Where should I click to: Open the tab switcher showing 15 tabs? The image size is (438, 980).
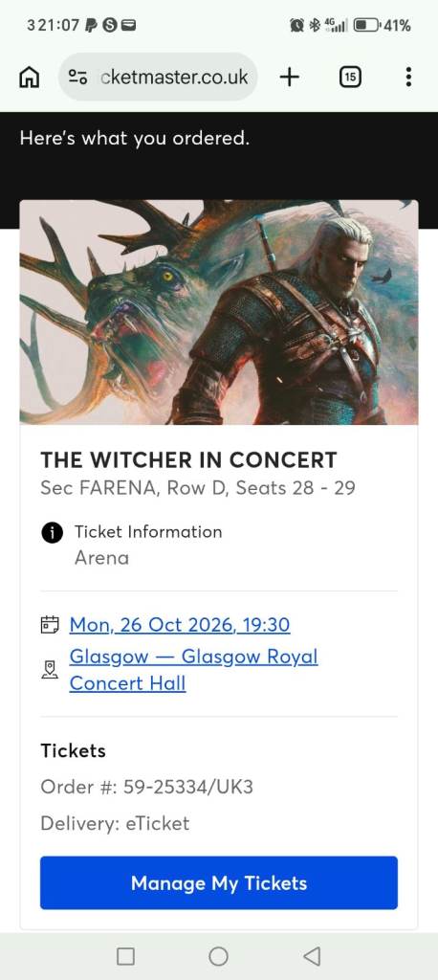[351, 78]
